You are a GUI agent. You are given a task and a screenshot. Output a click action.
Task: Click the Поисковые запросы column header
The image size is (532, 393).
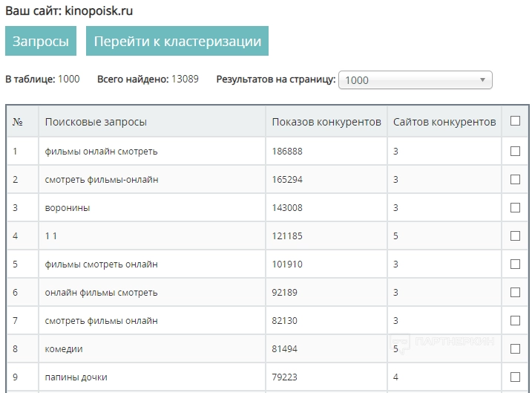[x=96, y=122]
